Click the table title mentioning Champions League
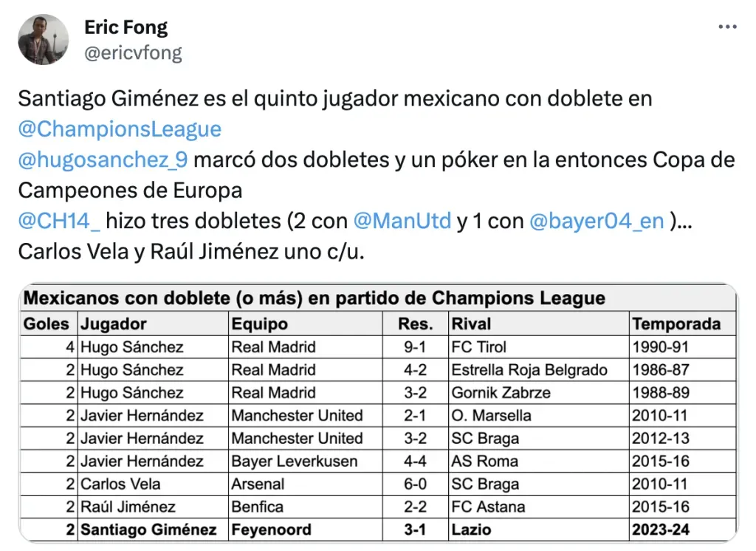This screenshot has height=551, width=756. tap(315, 298)
